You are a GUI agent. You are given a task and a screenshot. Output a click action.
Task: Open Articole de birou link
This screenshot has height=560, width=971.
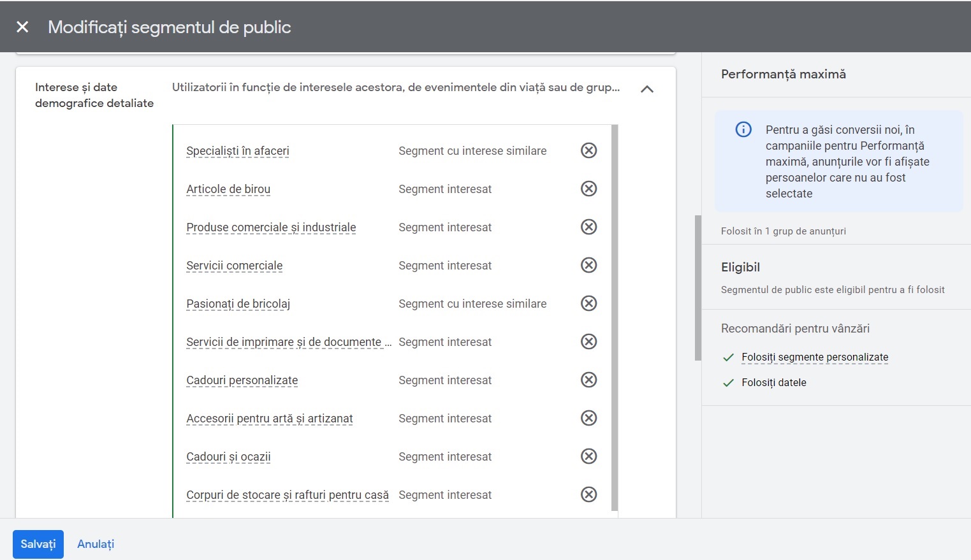(228, 189)
